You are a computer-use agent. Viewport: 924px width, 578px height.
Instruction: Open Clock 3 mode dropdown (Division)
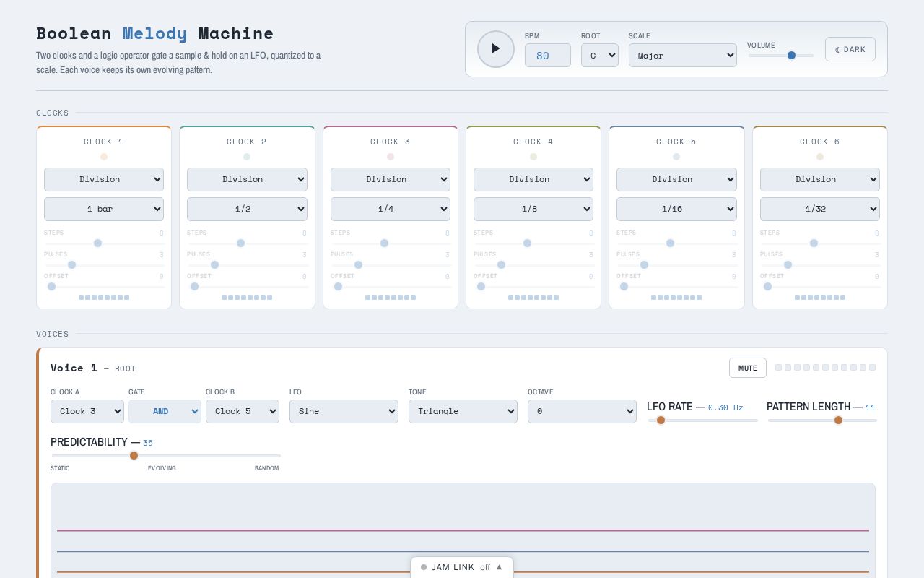[391, 179]
